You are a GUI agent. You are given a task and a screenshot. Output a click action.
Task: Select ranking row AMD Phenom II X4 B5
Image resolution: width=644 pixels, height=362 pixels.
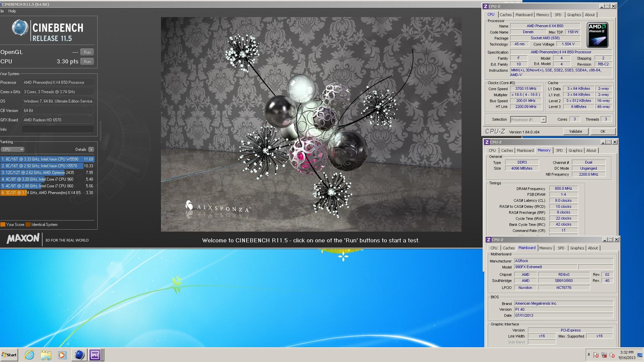tap(47, 193)
